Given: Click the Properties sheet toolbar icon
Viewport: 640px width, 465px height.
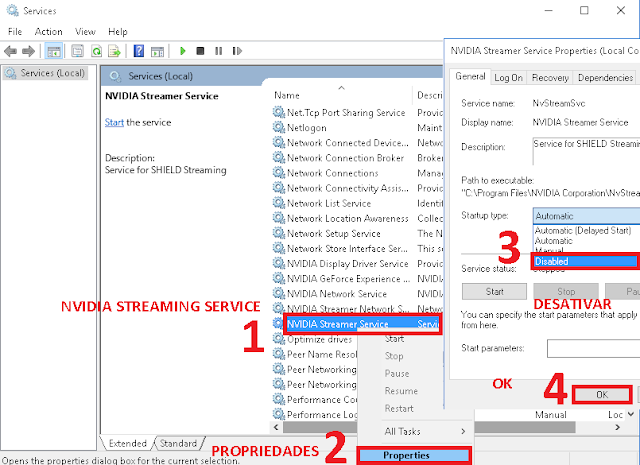Looking at the screenshot, I should tap(77, 51).
